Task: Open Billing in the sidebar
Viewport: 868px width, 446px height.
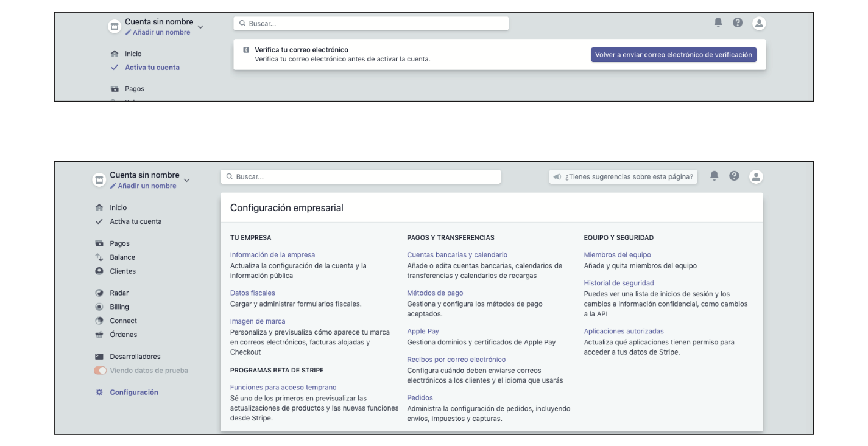Action: (119, 307)
